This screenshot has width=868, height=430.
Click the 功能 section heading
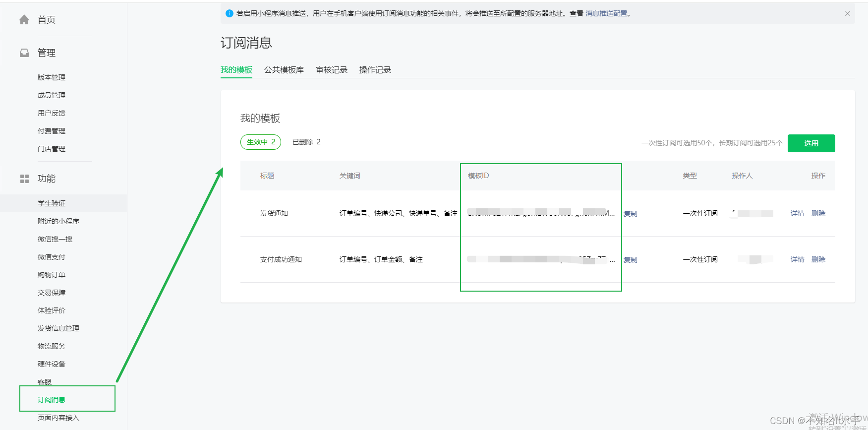[47, 179]
